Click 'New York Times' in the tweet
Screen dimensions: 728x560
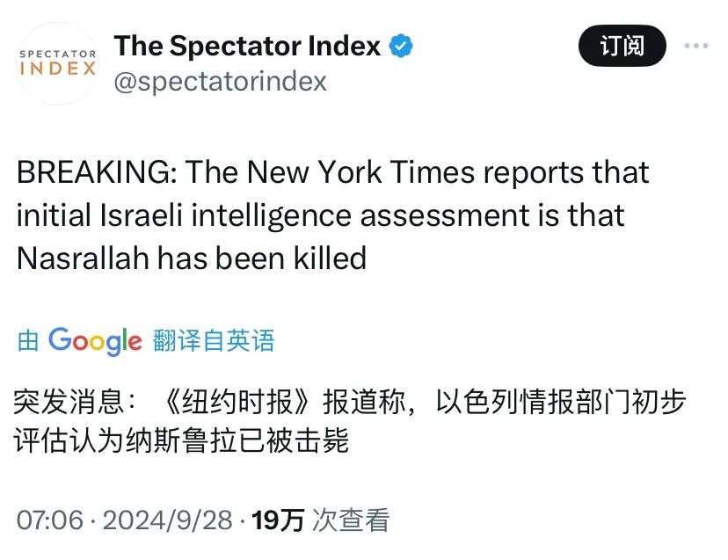(360, 172)
